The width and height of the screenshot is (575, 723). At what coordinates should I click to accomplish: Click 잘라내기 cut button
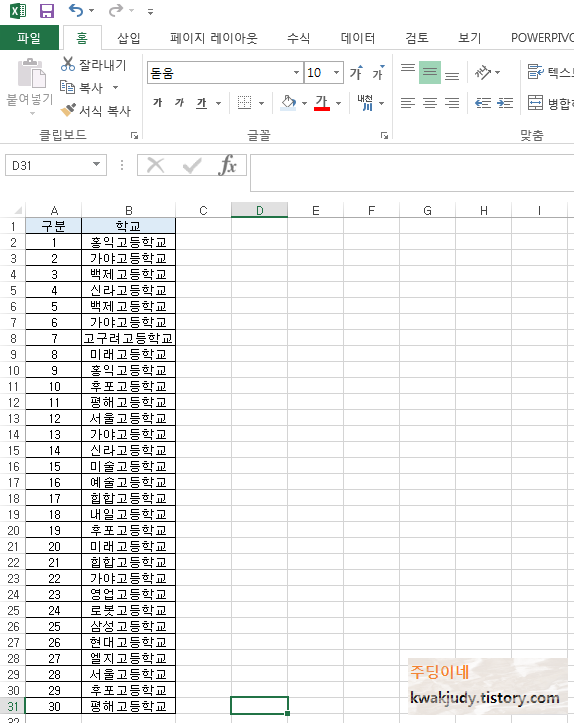[94, 65]
